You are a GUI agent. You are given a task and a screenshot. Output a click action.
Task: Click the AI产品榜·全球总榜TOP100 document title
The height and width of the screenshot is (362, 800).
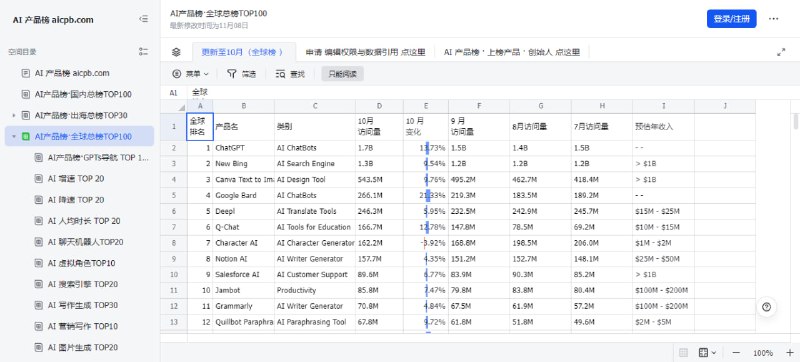(218, 14)
